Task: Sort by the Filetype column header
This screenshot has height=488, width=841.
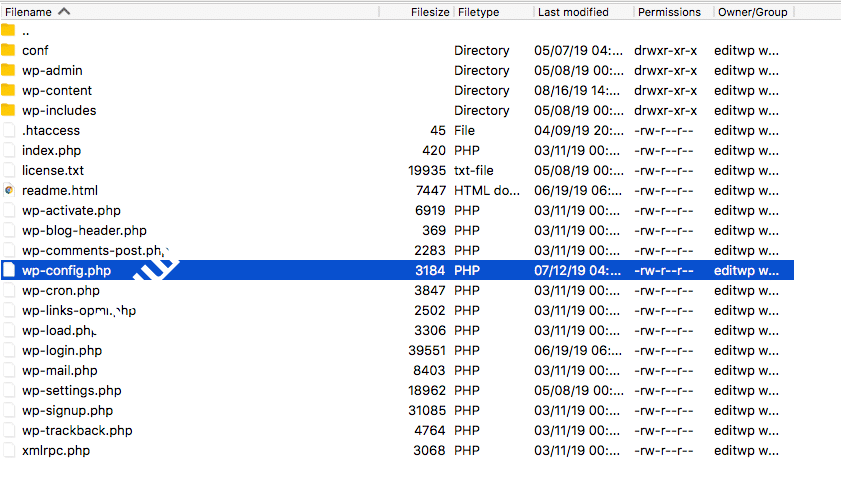Action: click(478, 12)
